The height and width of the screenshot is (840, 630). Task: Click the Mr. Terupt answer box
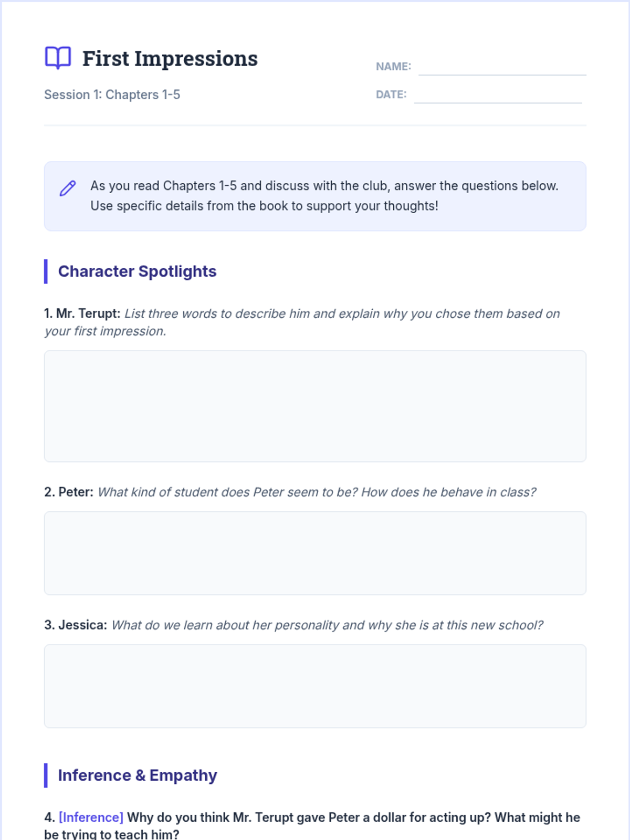click(x=315, y=406)
